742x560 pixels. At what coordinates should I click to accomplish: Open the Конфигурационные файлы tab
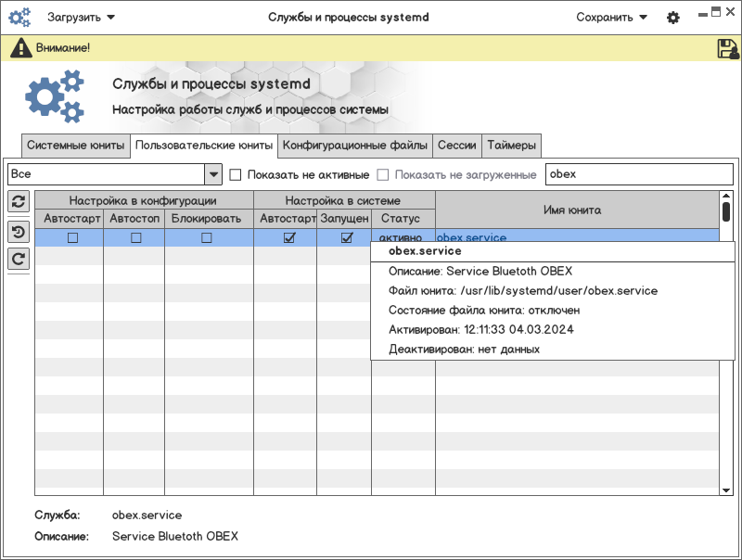(355, 146)
